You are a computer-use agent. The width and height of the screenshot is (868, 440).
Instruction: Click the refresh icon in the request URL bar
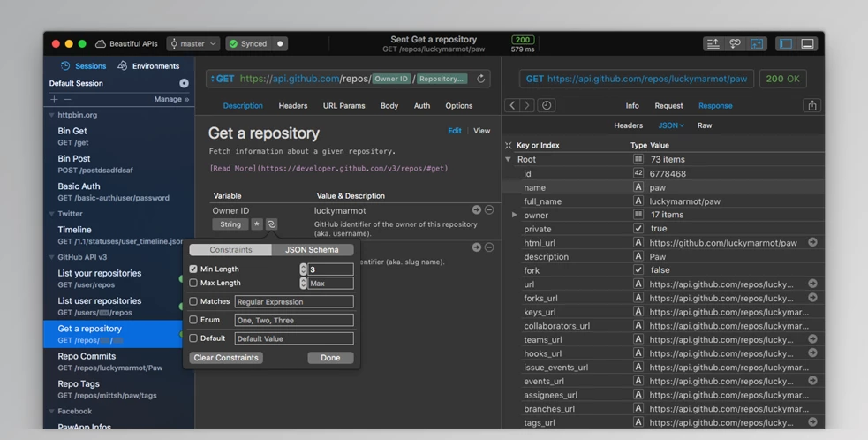[x=481, y=79]
